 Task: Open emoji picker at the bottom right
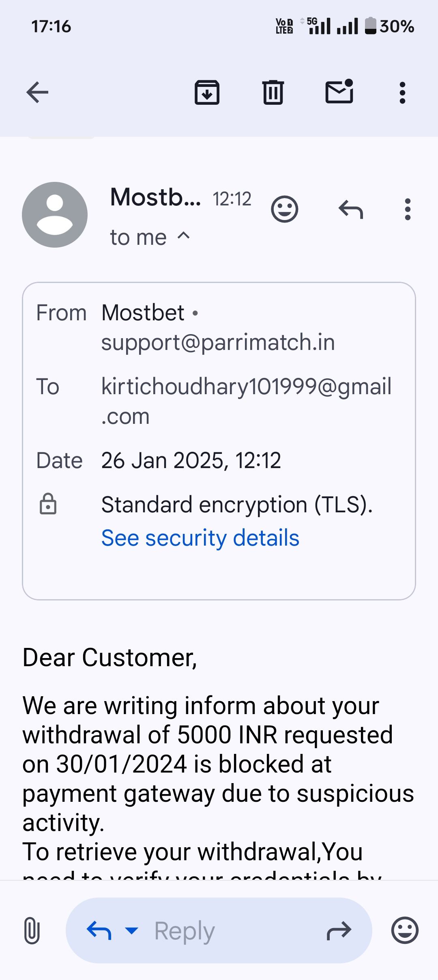click(405, 930)
